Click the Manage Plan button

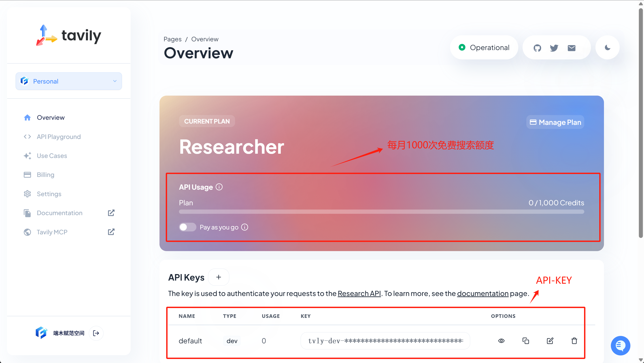(555, 122)
